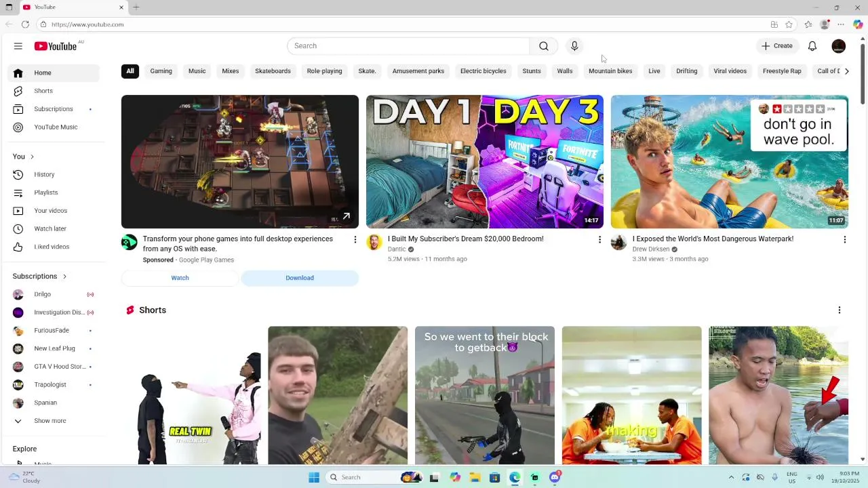Open Your videos in sidebar

pyautogui.click(x=55, y=211)
